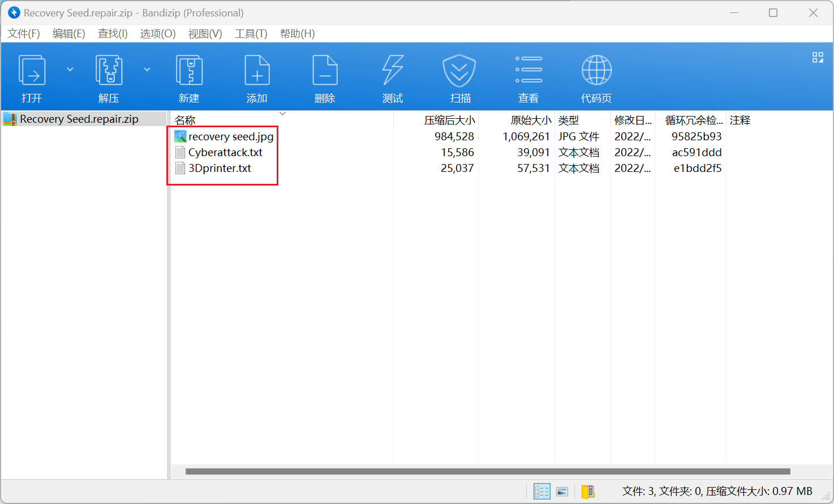Sort by the 注释 column header
The width and height of the screenshot is (834, 504).
[x=740, y=120]
